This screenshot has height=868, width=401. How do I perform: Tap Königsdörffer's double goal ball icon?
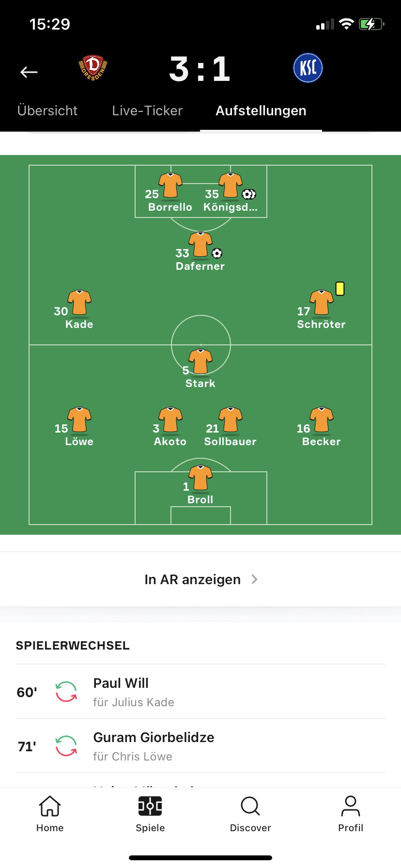(249, 194)
